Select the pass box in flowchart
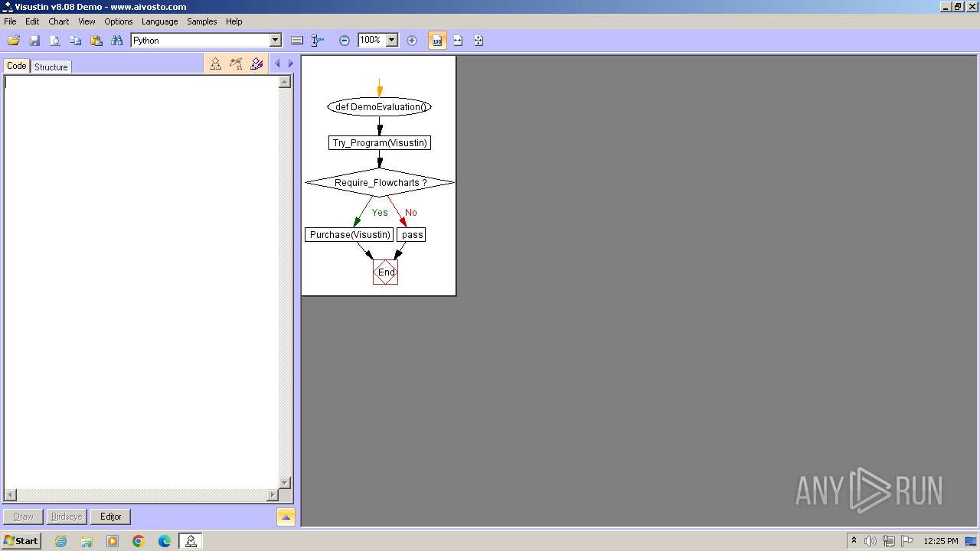Screen dimensions: 980x551 point(412,235)
